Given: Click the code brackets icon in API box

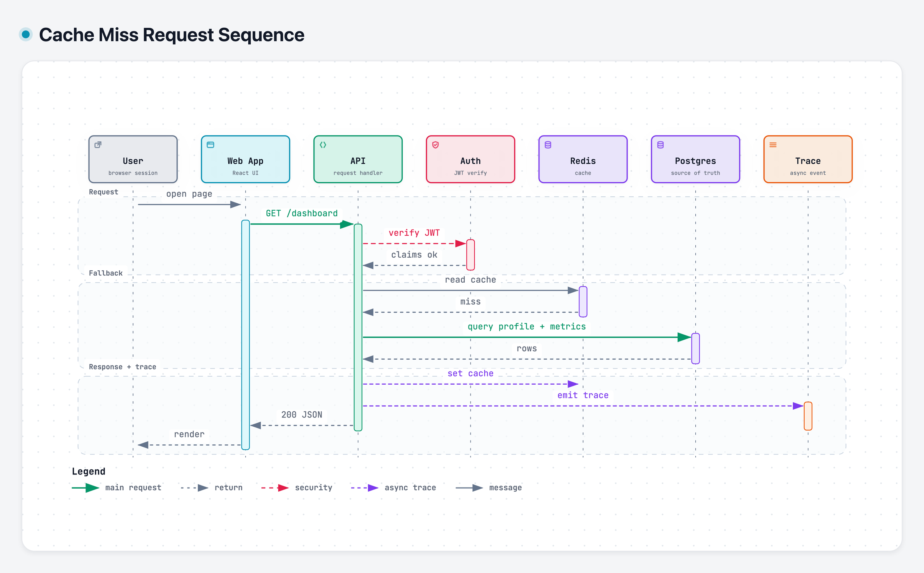Looking at the screenshot, I should point(323,145).
